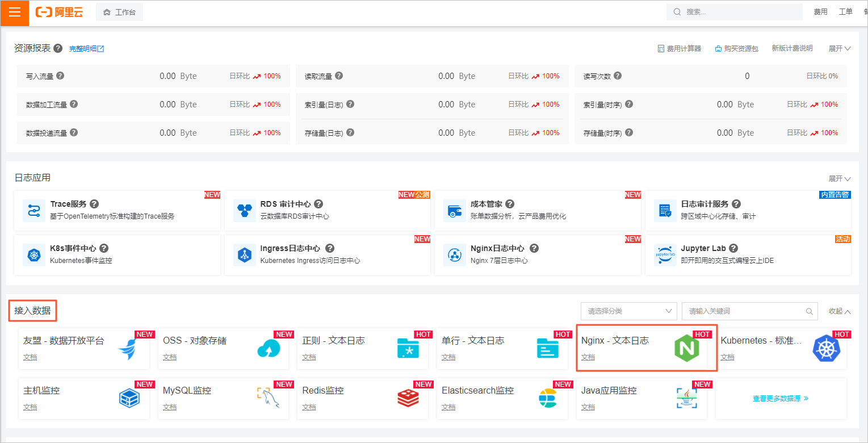The image size is (868, 443).
Task: Expand the 日志应用 section with 展开
Action: pyautogui.click(x=840, y=178)
